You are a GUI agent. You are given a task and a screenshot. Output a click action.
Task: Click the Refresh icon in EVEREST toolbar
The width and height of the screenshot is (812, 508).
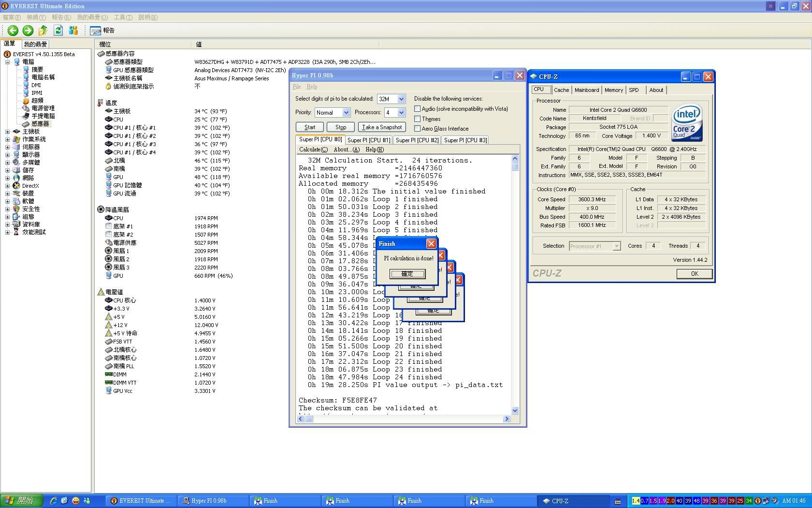point(58,30)
